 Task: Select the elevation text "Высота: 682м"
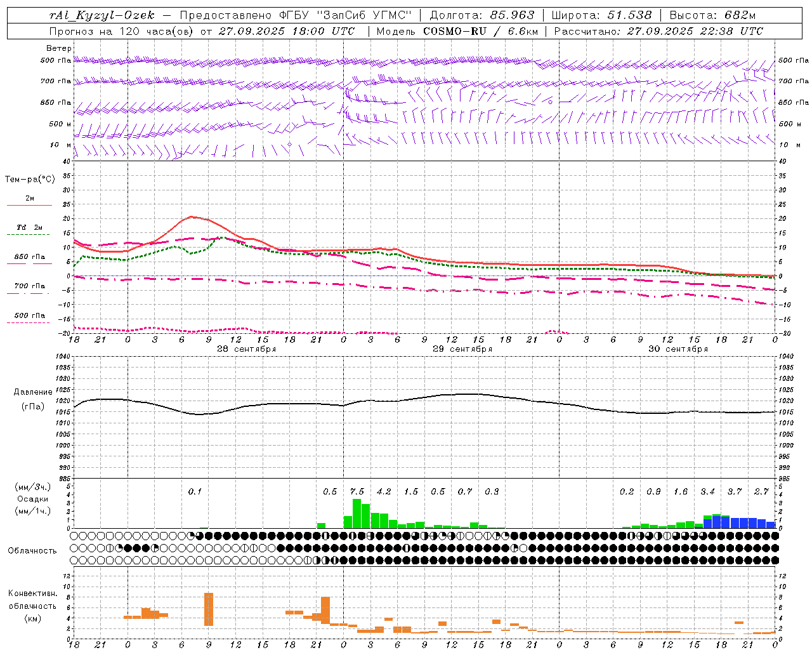coord(712,15)
